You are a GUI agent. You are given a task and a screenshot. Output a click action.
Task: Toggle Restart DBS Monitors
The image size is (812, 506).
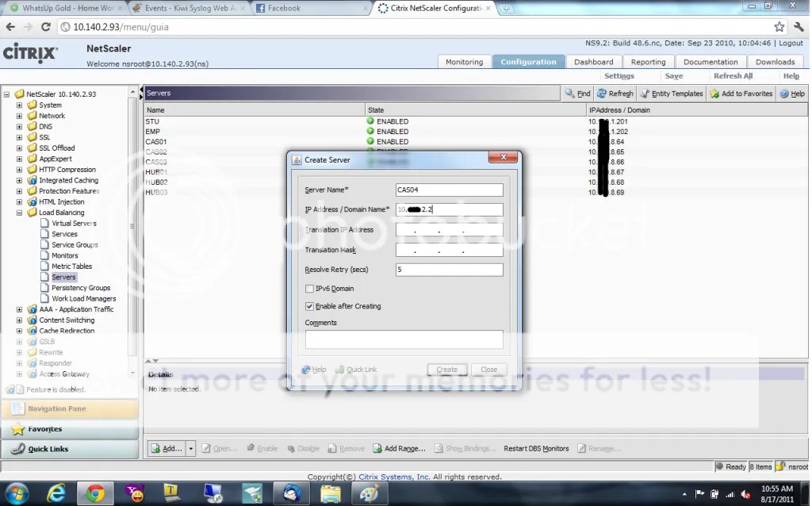pyautogui.click(x=536, y=448)
